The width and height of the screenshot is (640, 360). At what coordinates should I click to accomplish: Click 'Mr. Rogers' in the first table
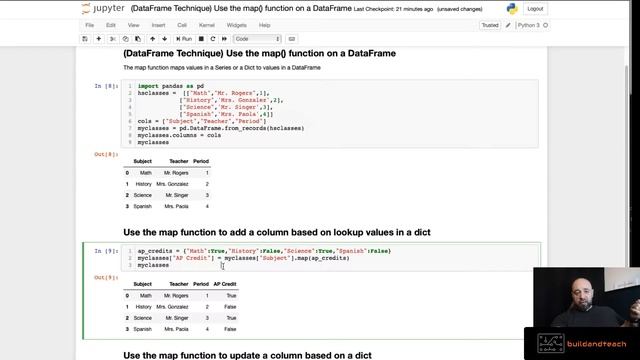point(176,173)
